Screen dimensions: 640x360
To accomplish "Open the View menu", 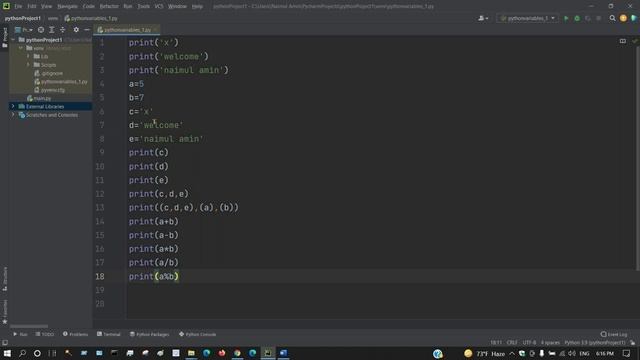I will 47,6.
